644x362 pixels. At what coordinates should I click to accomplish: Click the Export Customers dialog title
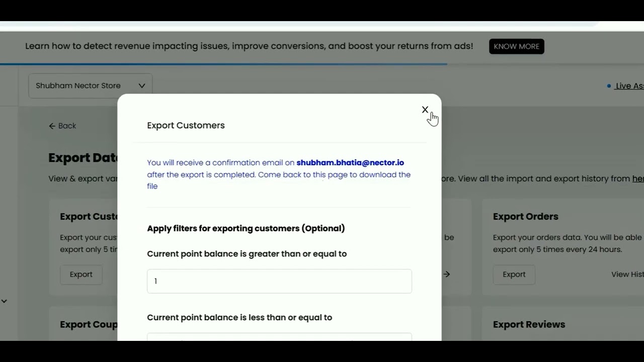186,126
